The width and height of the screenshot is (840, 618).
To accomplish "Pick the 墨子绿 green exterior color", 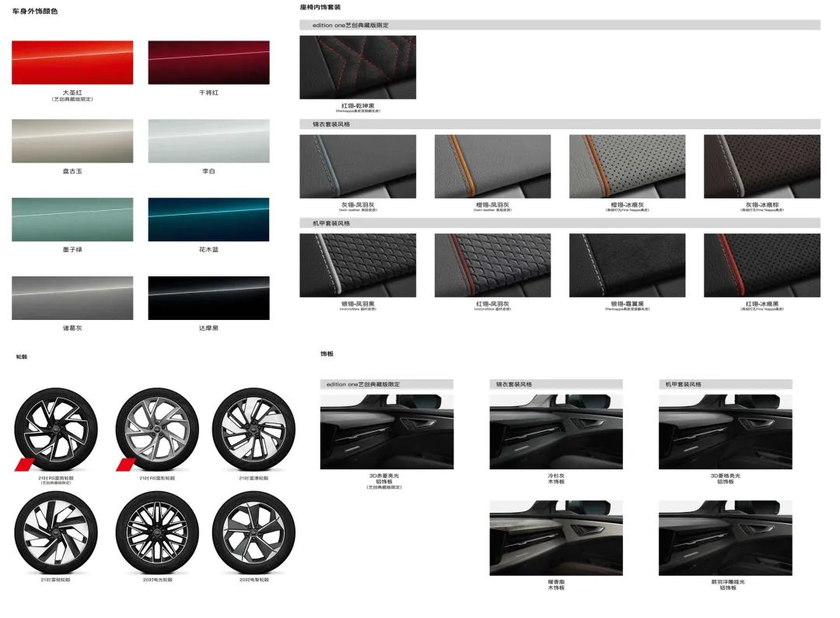I will (x=72, y=219).
